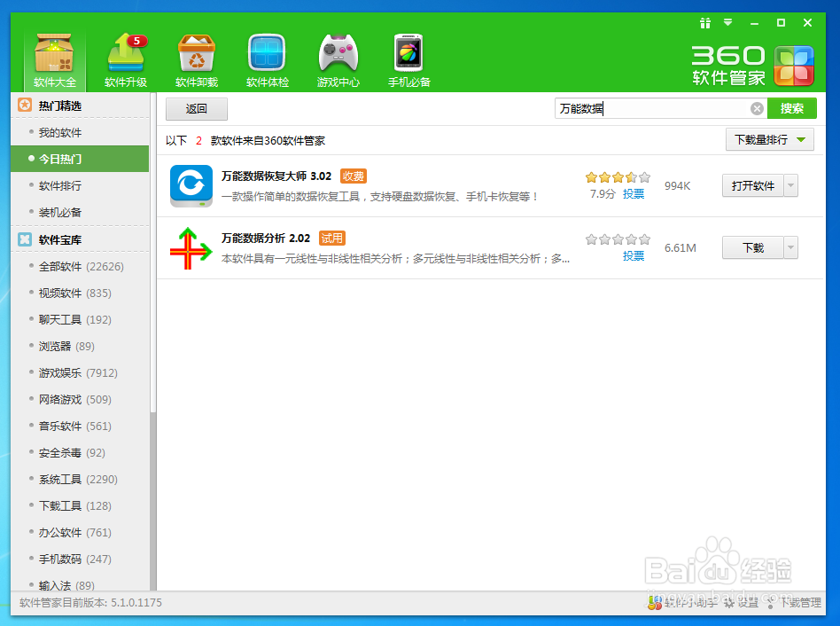Click the version text 5.1.0.1175
Image resolution: width=840 pixels, height=626 pixels.
tap(136, 603)
